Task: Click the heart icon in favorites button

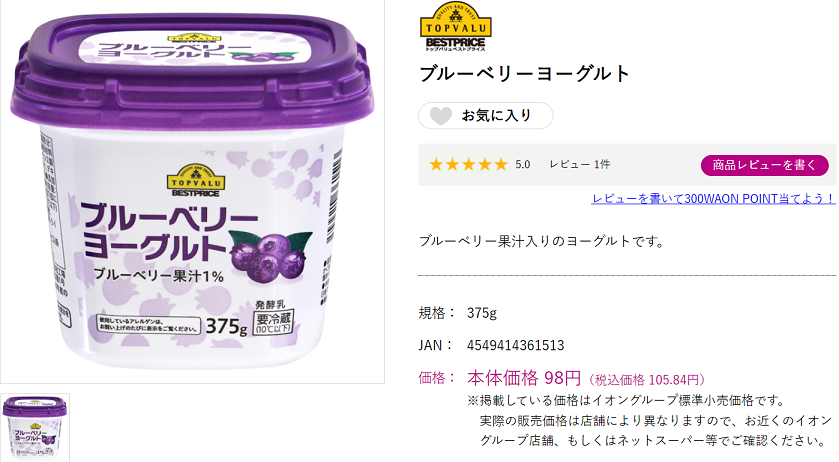Action: pyautogui.click(x=441, y=116)
